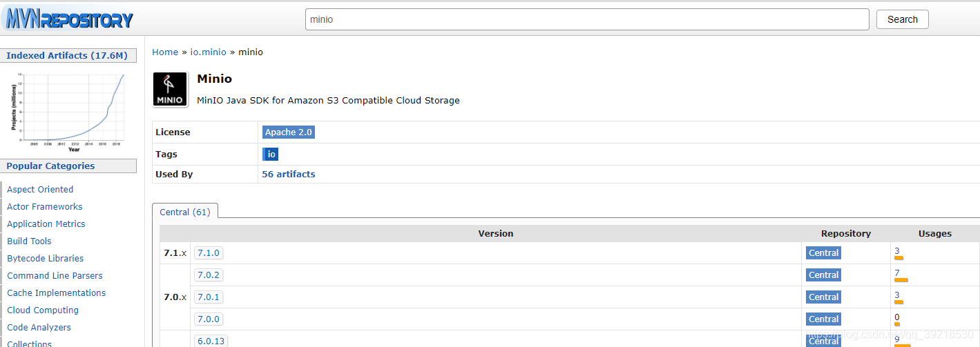Click the Central badge for version 7.0.0
This screenshot has width=980, height=347.
pos(823,319)
